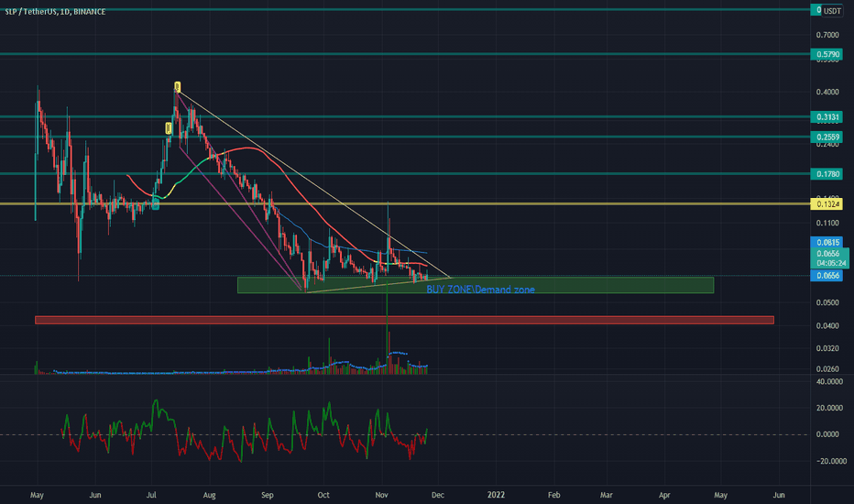Click the 0.7000 price axis value
Viewport: 854px width, 504px height.
click(x=827, y=35)
